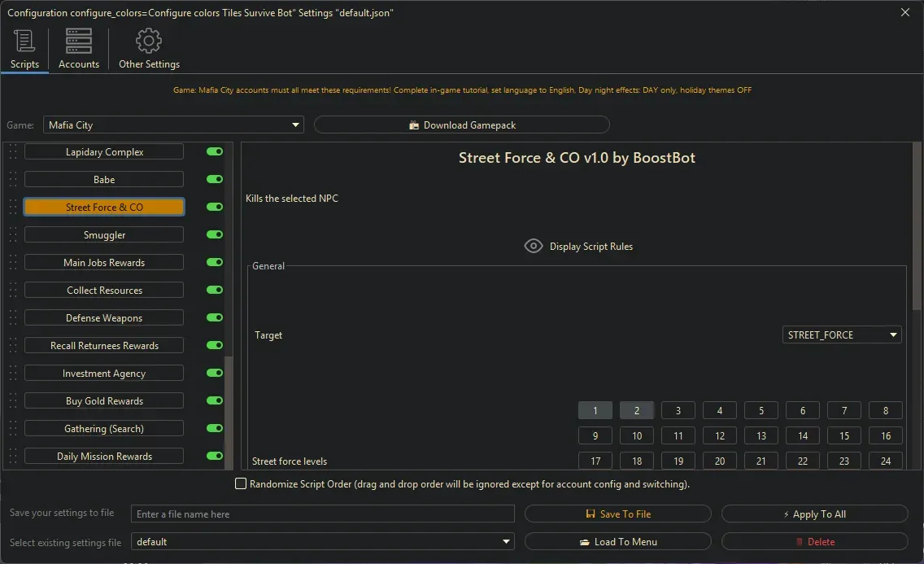Click the settings file name input field
This screenshot has width=924, height=564.
pyautogui.click(x=323, y=514)
